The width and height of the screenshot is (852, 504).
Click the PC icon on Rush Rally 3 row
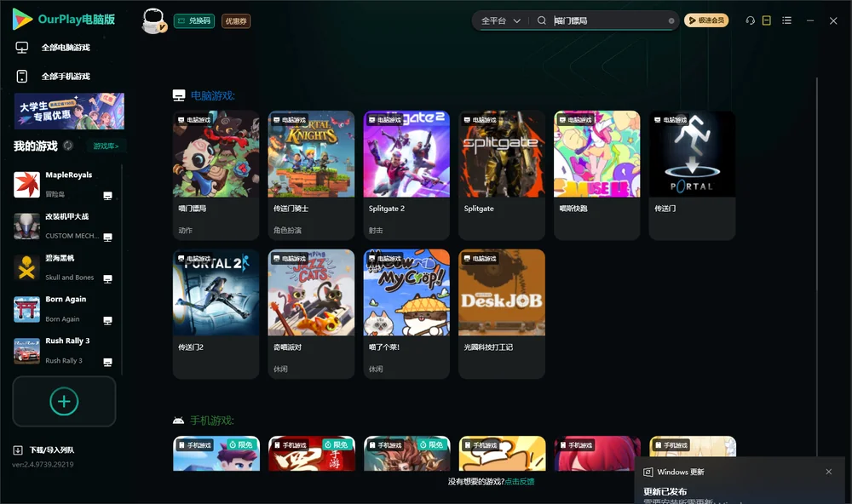coord(107,363)
